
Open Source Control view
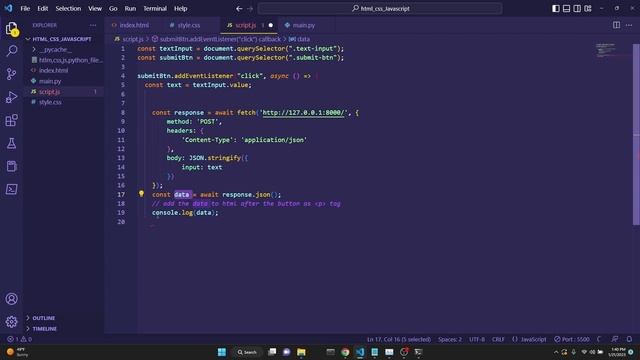(11, 74)
